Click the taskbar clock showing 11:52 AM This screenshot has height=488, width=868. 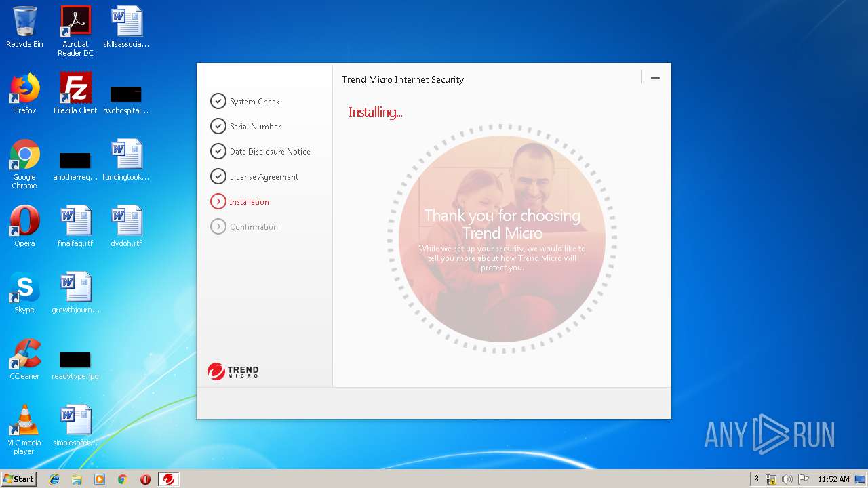[x=833, y=479]
